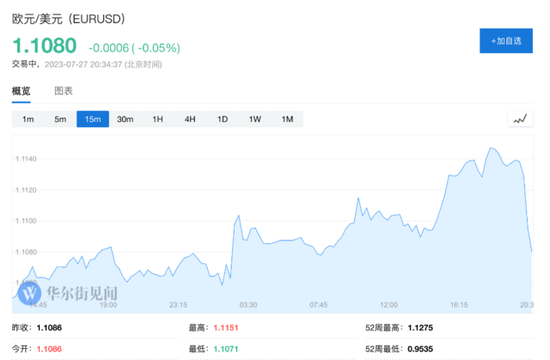
Task: Select the 1D interval
Action: (222, 119)
